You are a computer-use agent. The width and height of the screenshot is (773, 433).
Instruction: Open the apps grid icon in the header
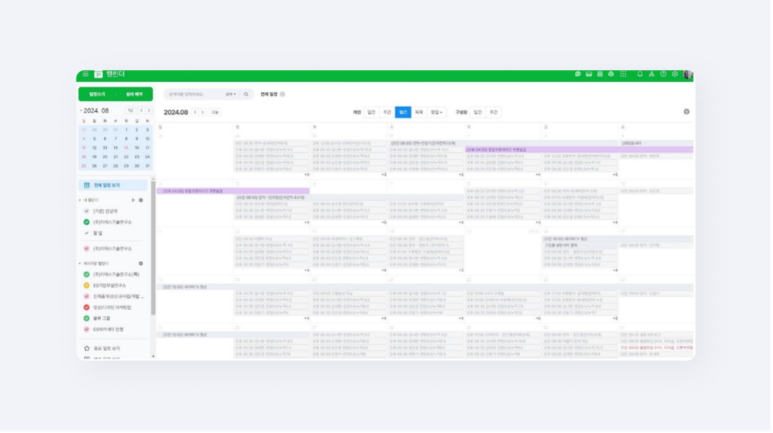click(x=624, y=74)
